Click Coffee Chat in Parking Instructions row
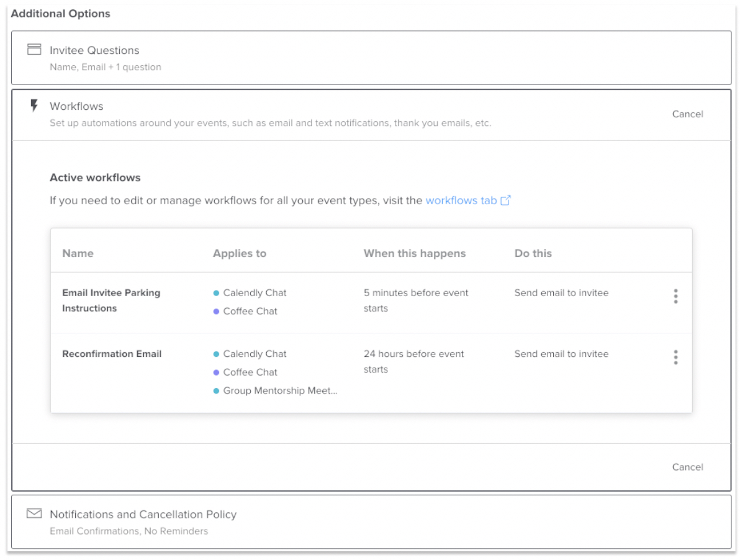 click(250, 312)
